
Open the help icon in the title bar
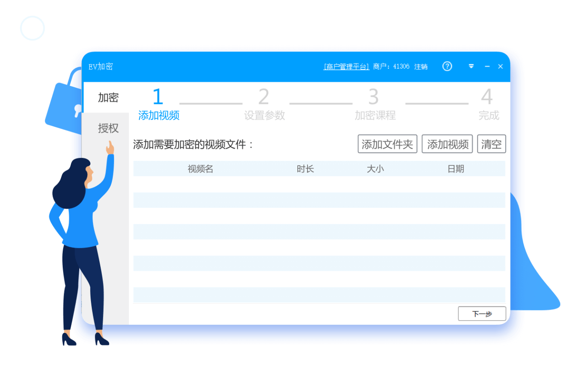point(447,66)
